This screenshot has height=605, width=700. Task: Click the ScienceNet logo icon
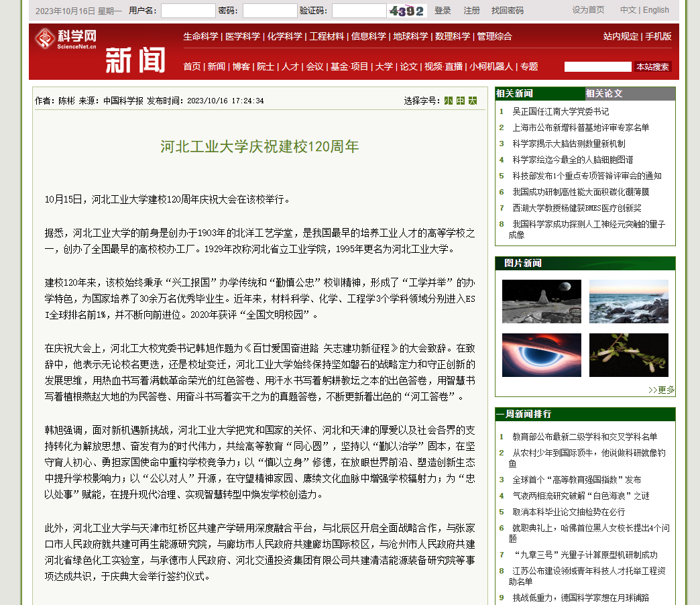[x=45, y=38]
